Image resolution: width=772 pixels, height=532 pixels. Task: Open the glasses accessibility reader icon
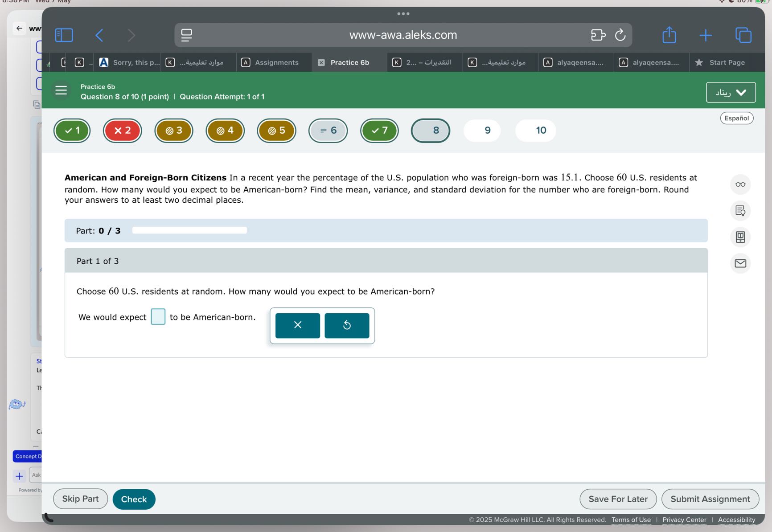pyautogui.click(x=740, y=184)
